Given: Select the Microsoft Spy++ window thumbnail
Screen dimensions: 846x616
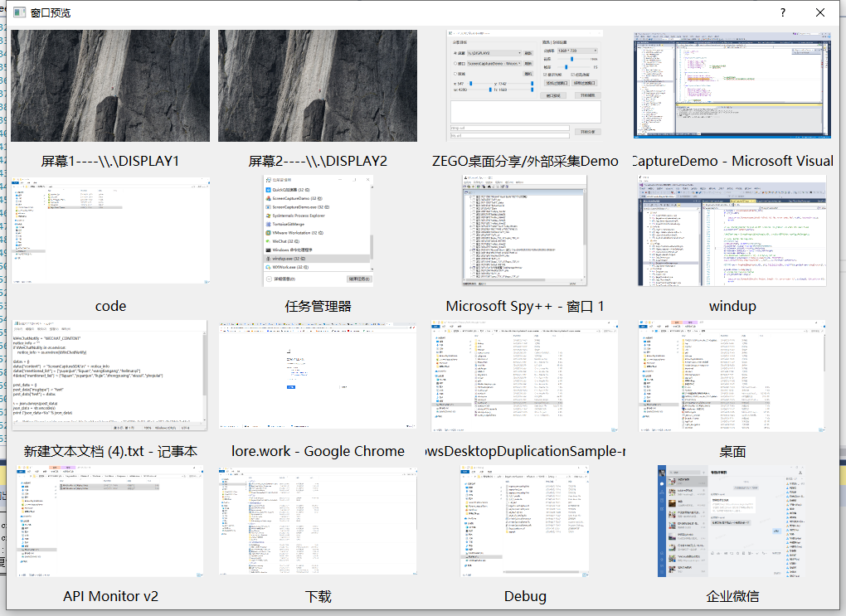Looking at the screenshot, I should click(525, 230).
